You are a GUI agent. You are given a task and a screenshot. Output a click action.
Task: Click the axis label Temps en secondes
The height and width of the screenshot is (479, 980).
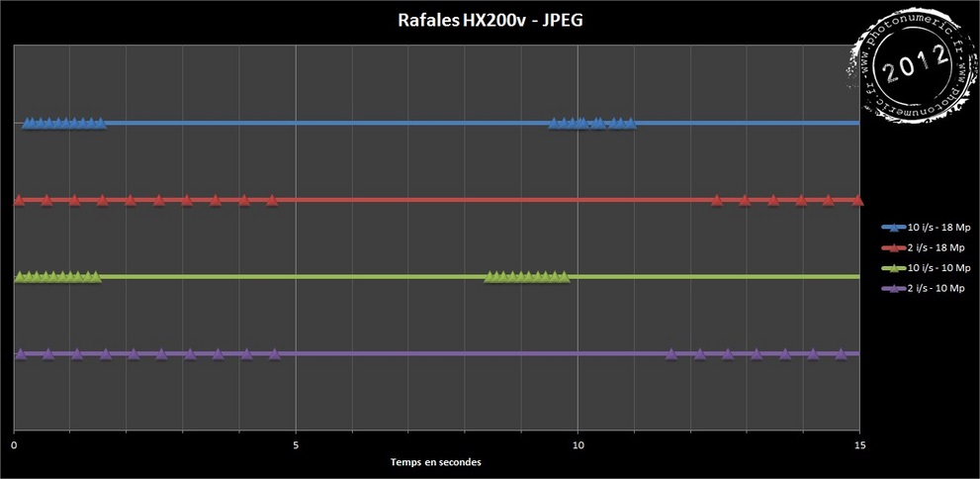coord(436,462)
